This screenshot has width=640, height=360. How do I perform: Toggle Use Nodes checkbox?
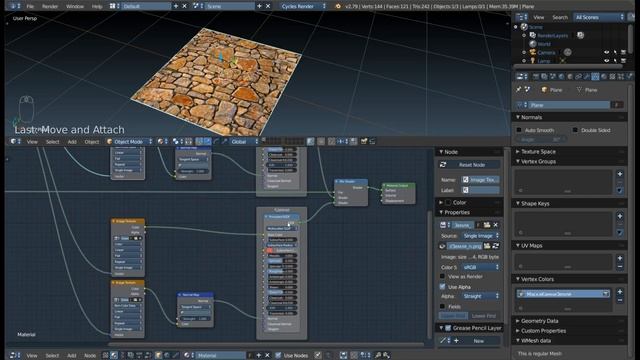(278, 356)
